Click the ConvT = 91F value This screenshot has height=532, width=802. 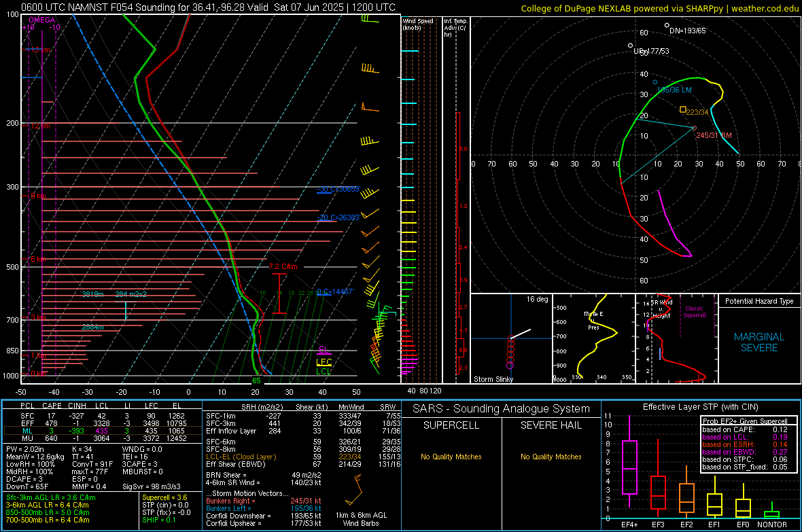click(x=92, y=465)
